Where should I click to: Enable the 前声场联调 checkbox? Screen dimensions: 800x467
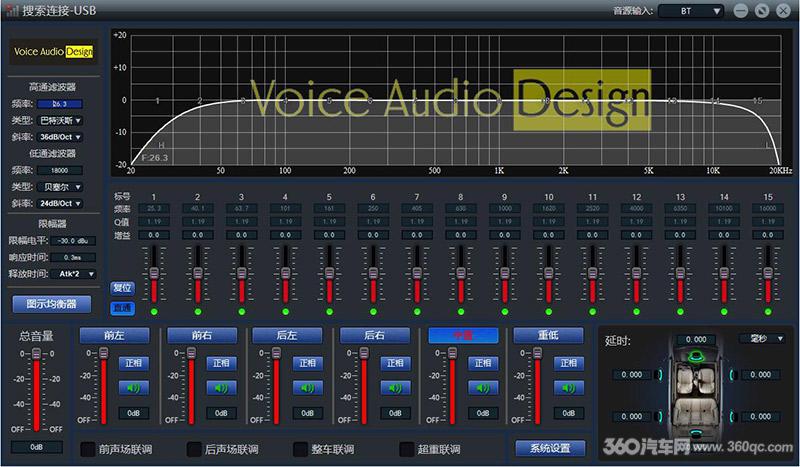(x=88, y=449)
